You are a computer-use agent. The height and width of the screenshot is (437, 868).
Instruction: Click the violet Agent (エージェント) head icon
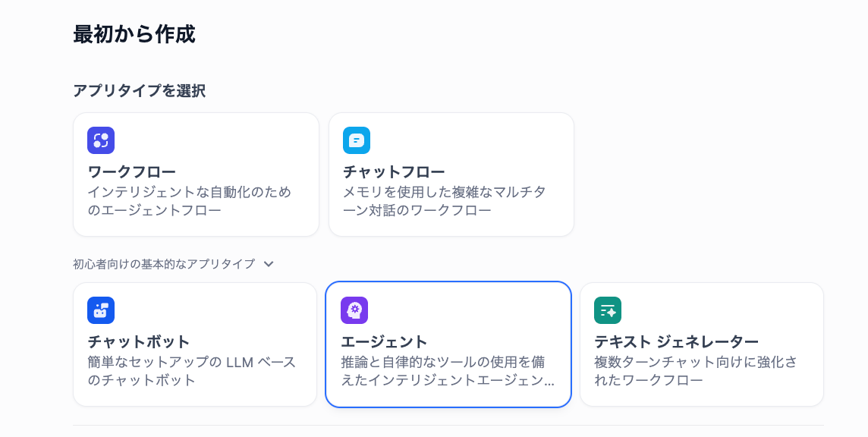pyautogui.click(x=354, y=310)
